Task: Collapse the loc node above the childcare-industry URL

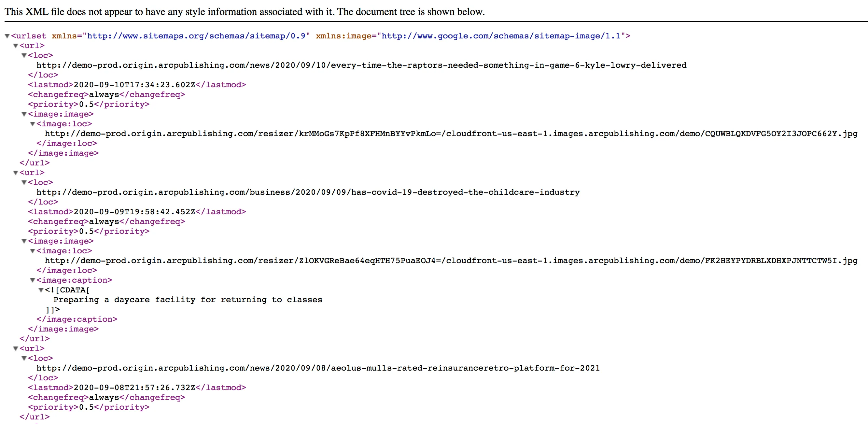Action: click(24, 182)
